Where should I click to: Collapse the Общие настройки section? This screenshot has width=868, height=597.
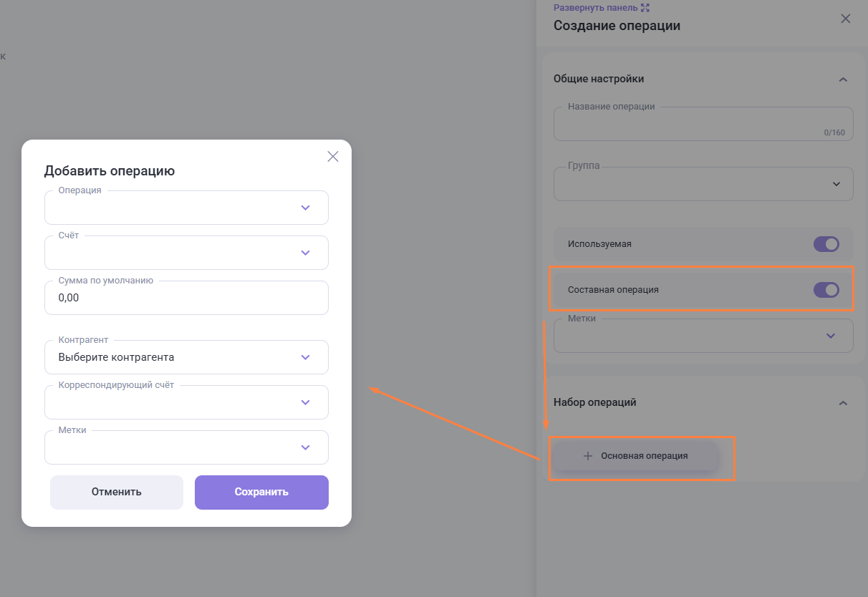[x=843, y=79]
